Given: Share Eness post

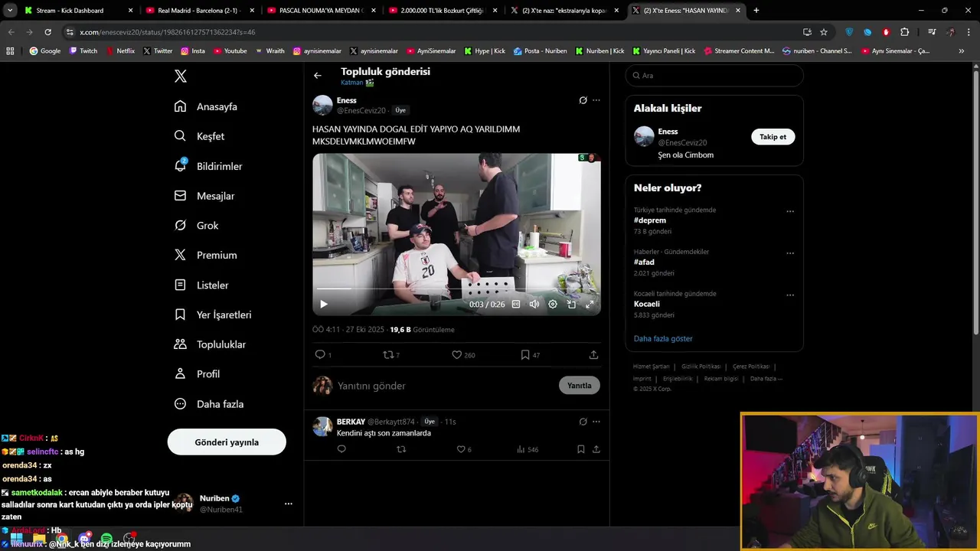Looking at the screenshot, I should (593, 354).
